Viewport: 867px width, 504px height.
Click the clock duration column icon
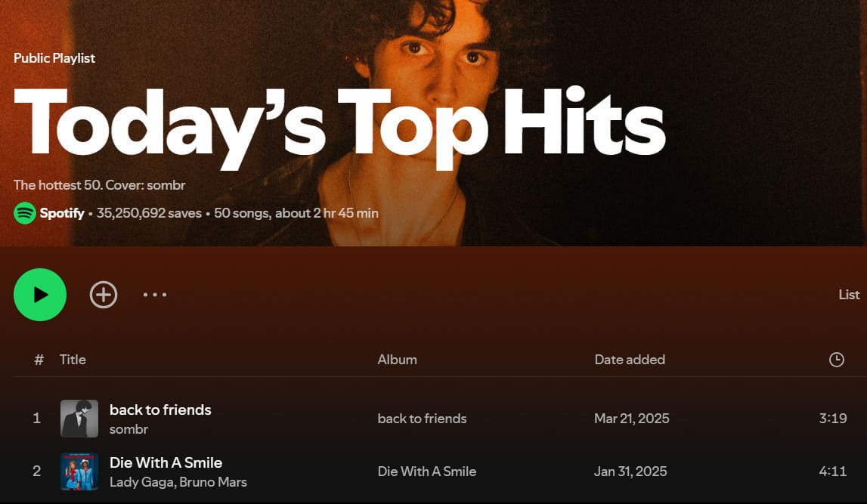836,360
